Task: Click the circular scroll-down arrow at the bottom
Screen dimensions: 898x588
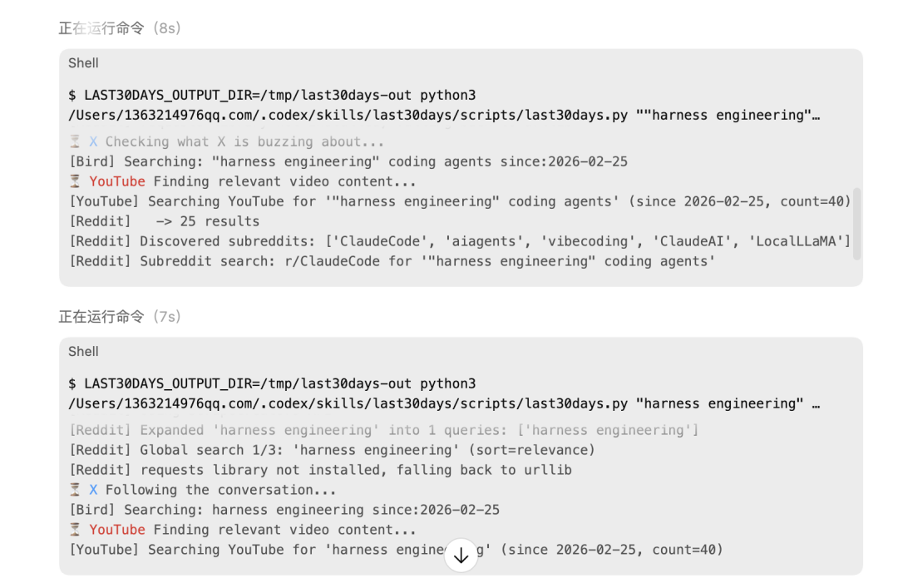Action: pyautogui.click(x=461, y=555)
